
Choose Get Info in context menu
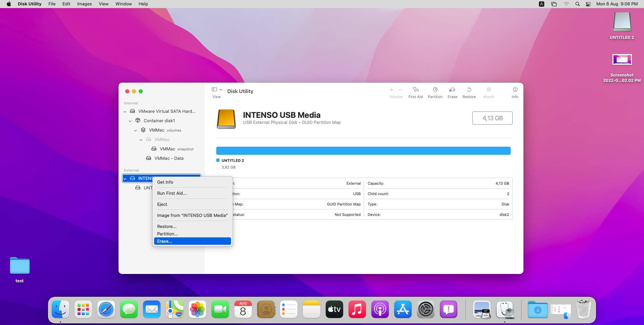click(192, 182)
